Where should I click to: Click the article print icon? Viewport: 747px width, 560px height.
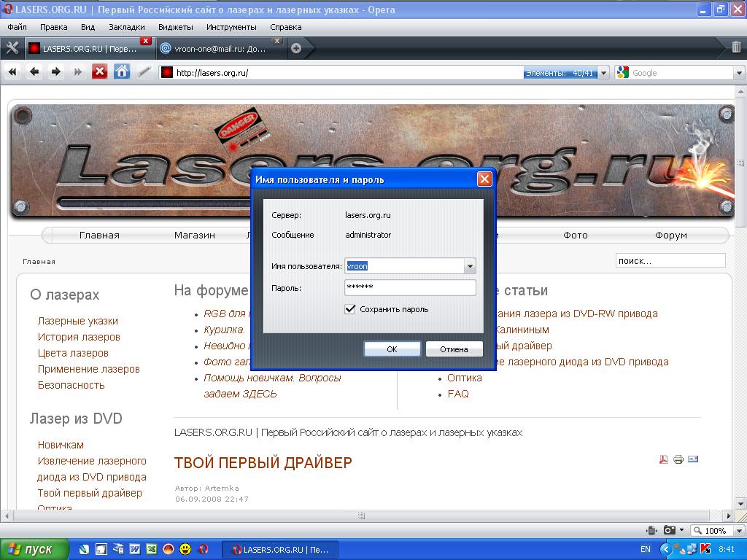(x=678, y=459)
